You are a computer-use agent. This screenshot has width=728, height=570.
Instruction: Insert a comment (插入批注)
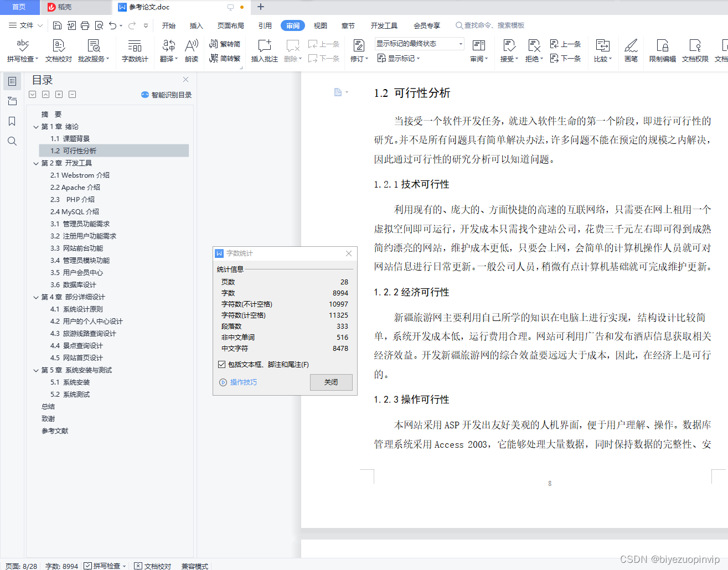264,50
